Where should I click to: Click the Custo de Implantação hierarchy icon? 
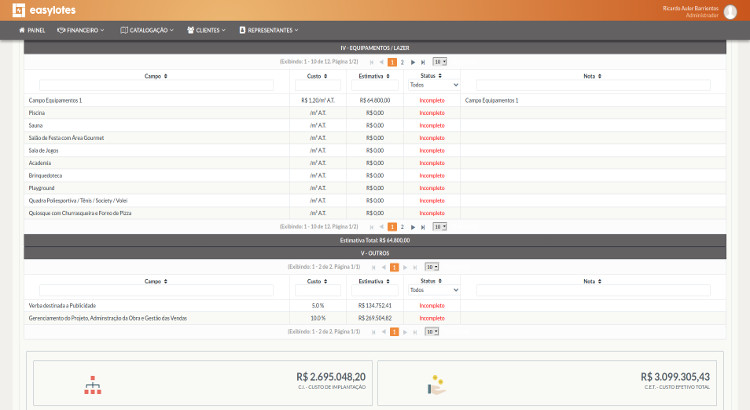coord(93,385)
